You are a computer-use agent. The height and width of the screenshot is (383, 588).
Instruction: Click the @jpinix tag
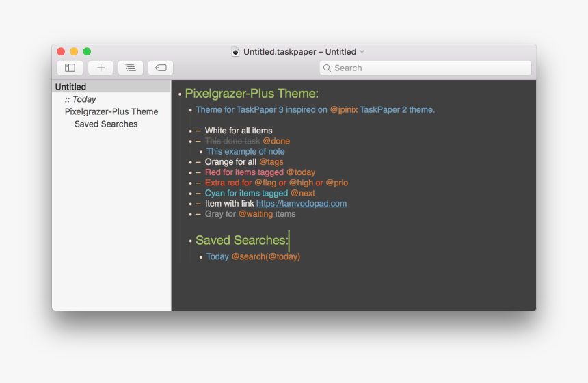pyautogui.click(x=343, y=109)
